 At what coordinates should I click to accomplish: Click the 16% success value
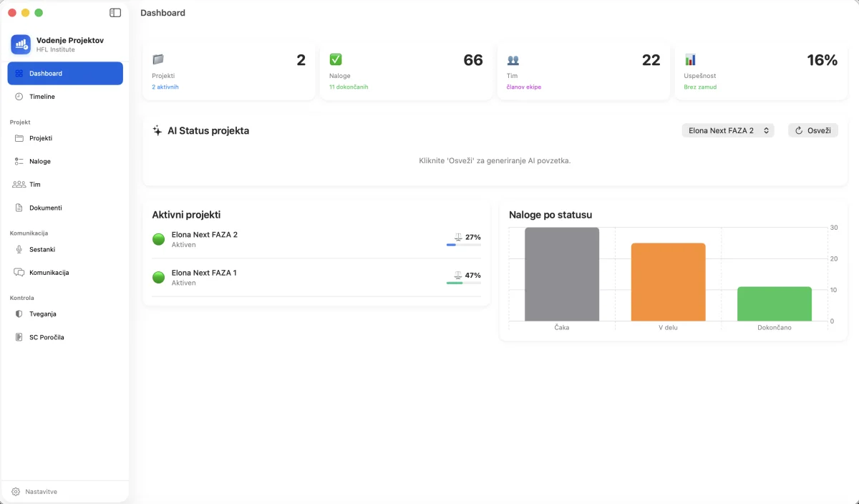[x=822, y=60]
